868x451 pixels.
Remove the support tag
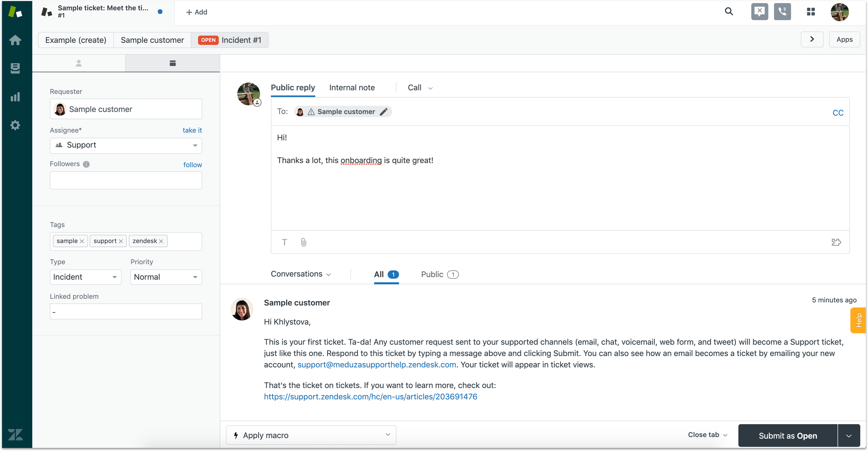point(121,241)
